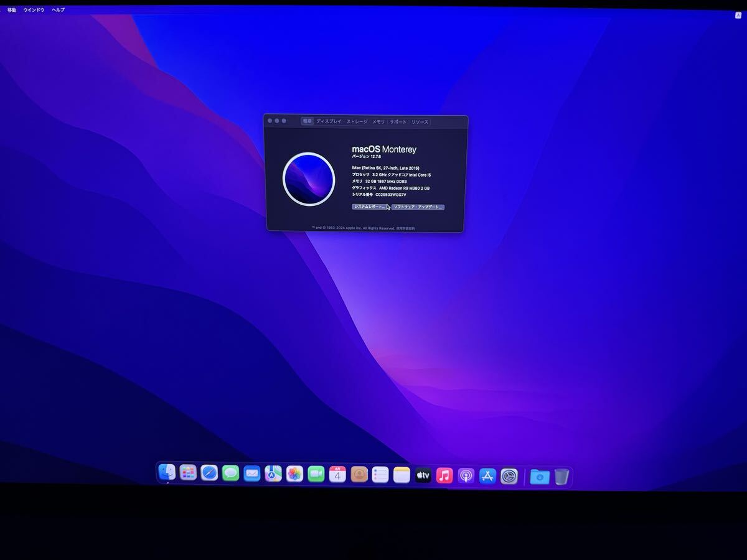Viewport: 747px width, 560px height.
Task: Open Calendar in the Dock
Action: pos(337,475)
